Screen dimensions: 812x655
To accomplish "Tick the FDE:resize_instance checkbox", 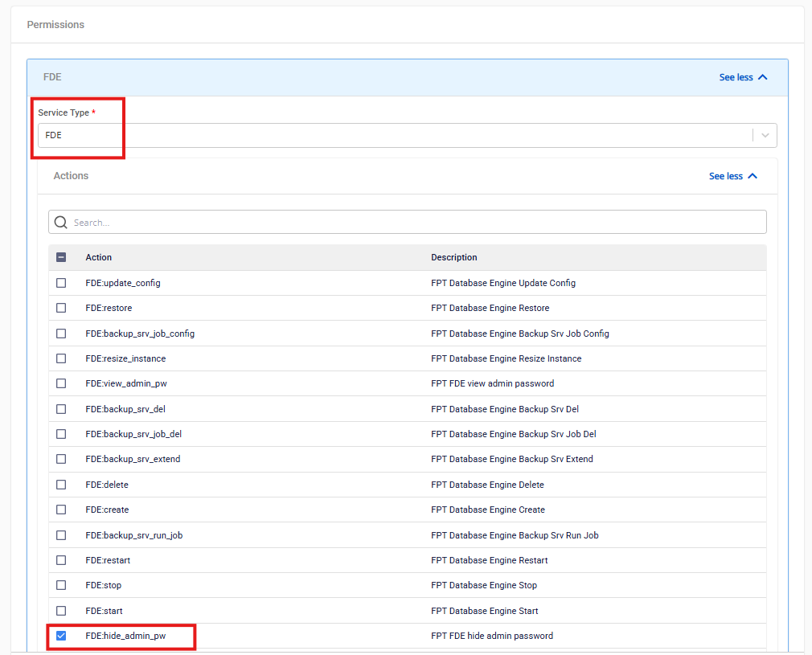I will click(x=61, y=358).
